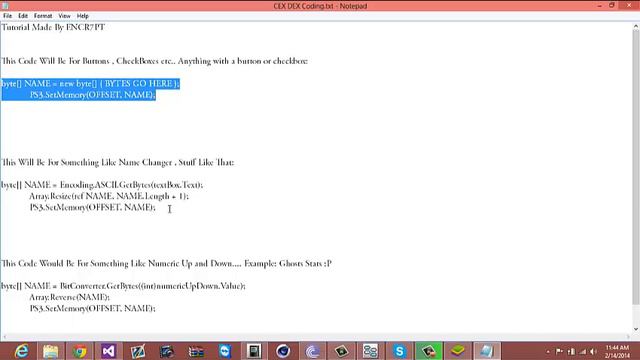The width and height of the screenshot is (640, 360).
Task: Click the volume speaker tray icon
Action: [593, 351]
